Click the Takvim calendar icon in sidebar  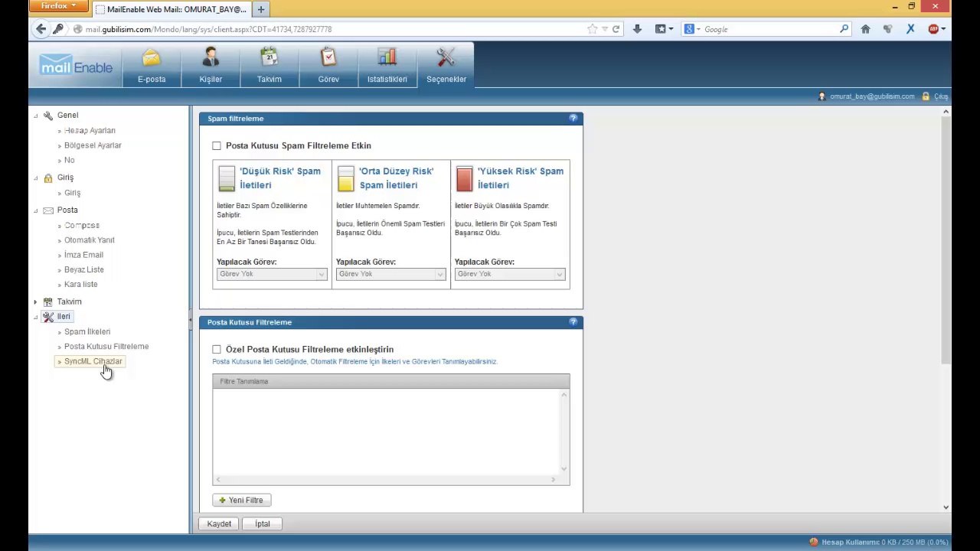(48, 302)
